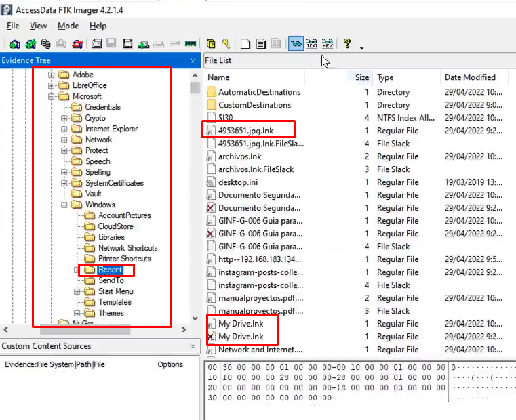Click the Evidence Tree vertical scrollbar thumb

pyautogui.click(x=195, y=88)
